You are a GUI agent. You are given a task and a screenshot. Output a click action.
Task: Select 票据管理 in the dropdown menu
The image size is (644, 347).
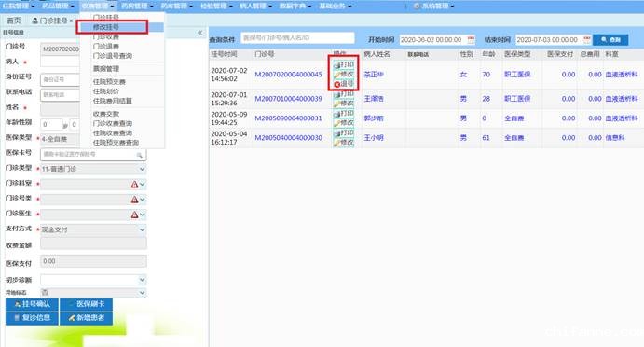click(106, 69)
